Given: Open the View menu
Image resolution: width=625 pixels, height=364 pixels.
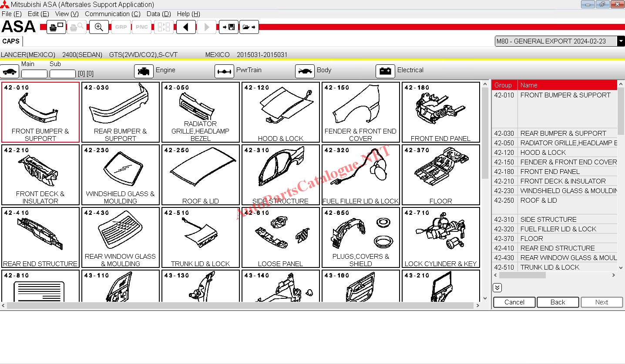Looking at the screenshot, I should pos(67,14).
